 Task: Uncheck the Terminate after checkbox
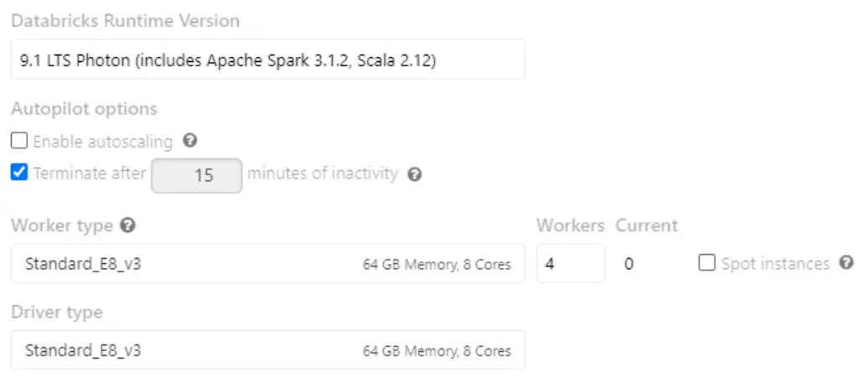pos(19,173)
